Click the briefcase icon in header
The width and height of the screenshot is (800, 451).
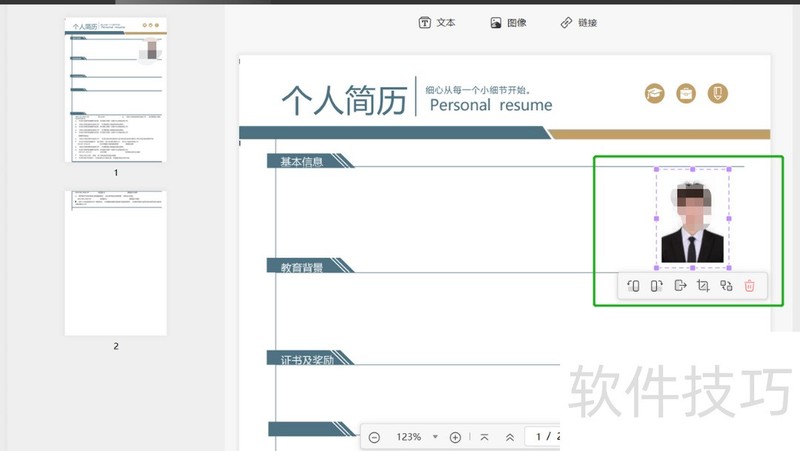[x=686, y=93]
